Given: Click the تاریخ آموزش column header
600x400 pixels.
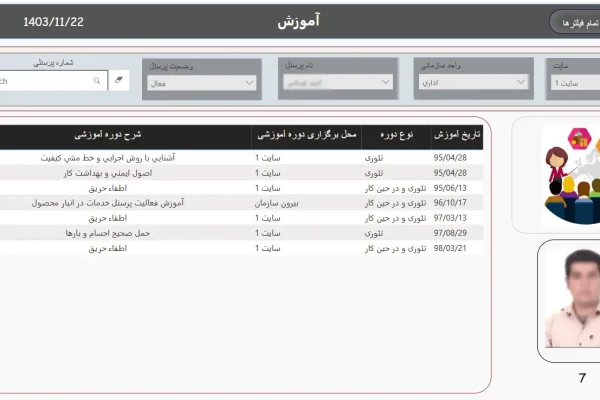Looking at the screenshot, I should coord(457,135).
